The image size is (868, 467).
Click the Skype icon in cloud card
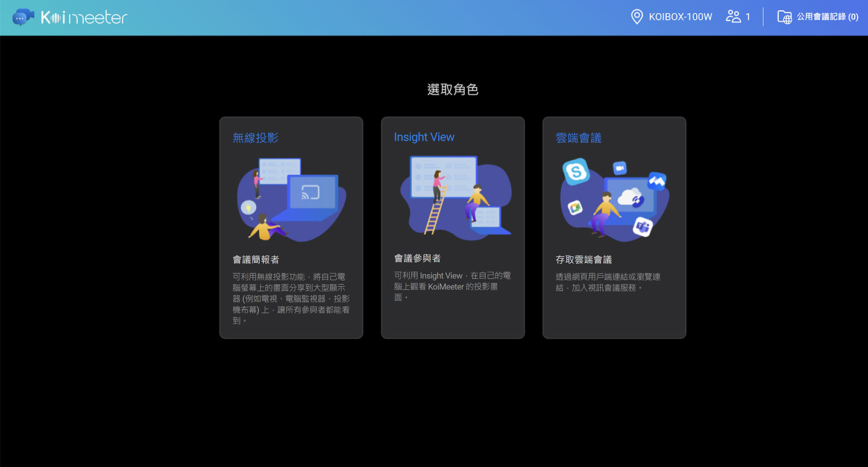point(576,172)
